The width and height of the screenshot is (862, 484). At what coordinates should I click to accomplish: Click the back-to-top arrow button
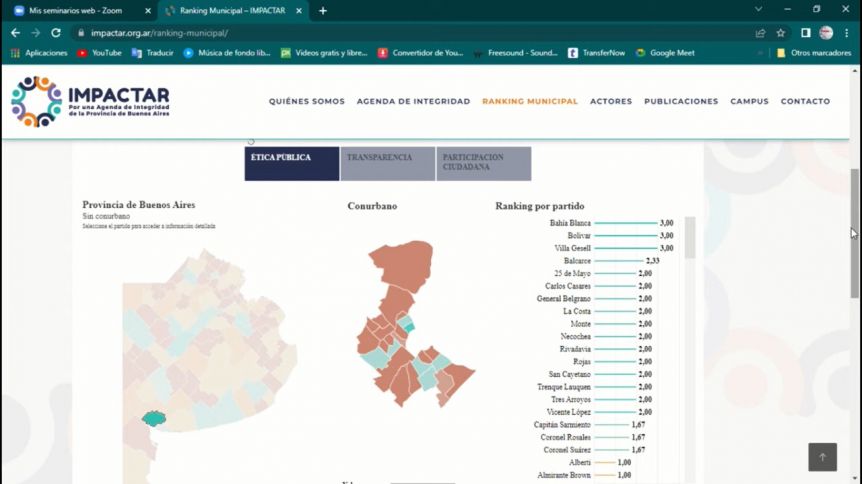822,456
